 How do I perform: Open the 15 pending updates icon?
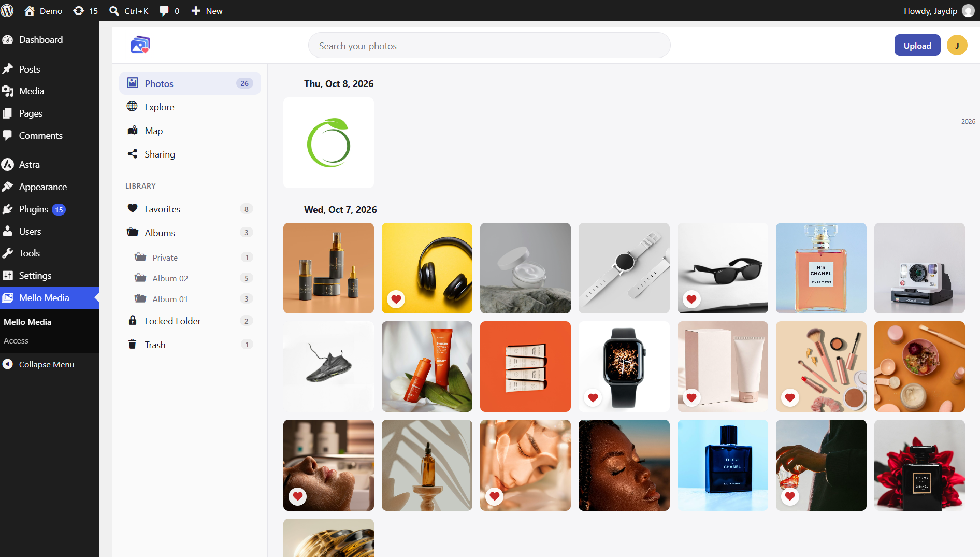(79, 11)
